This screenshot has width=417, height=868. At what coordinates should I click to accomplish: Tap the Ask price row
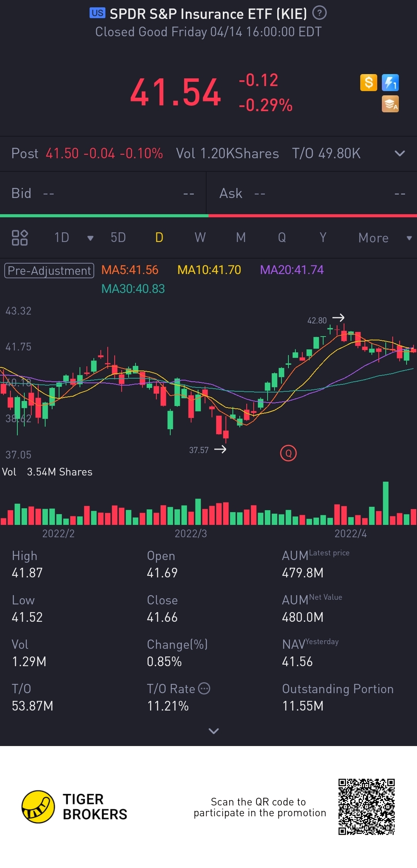point(312,193)
